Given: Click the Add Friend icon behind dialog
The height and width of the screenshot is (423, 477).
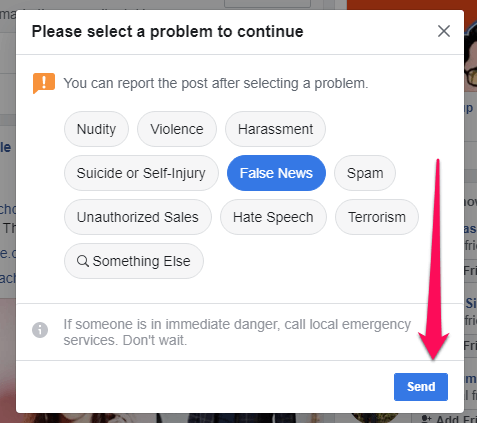Looking at the screenshot, I should [426, 419].
